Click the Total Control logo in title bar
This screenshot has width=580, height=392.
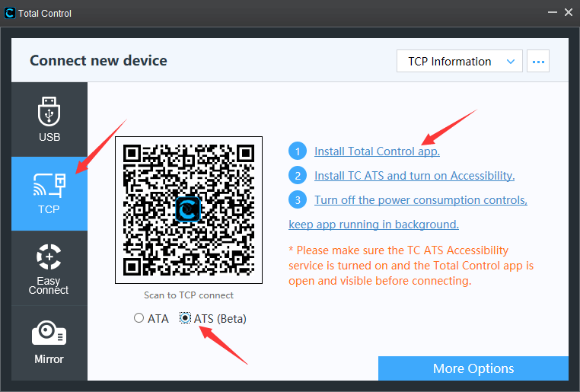click(10, 13)
